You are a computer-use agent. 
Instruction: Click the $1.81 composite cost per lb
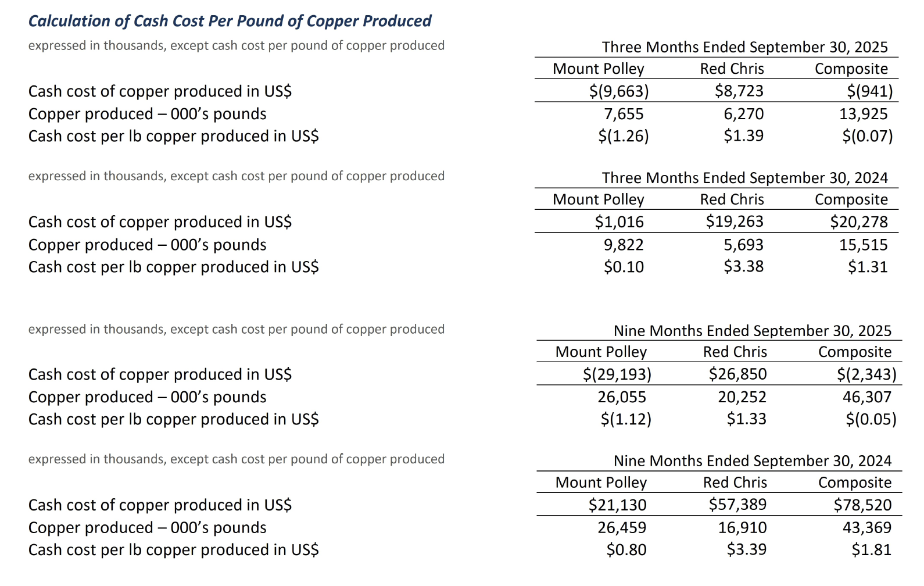point(871,550)
